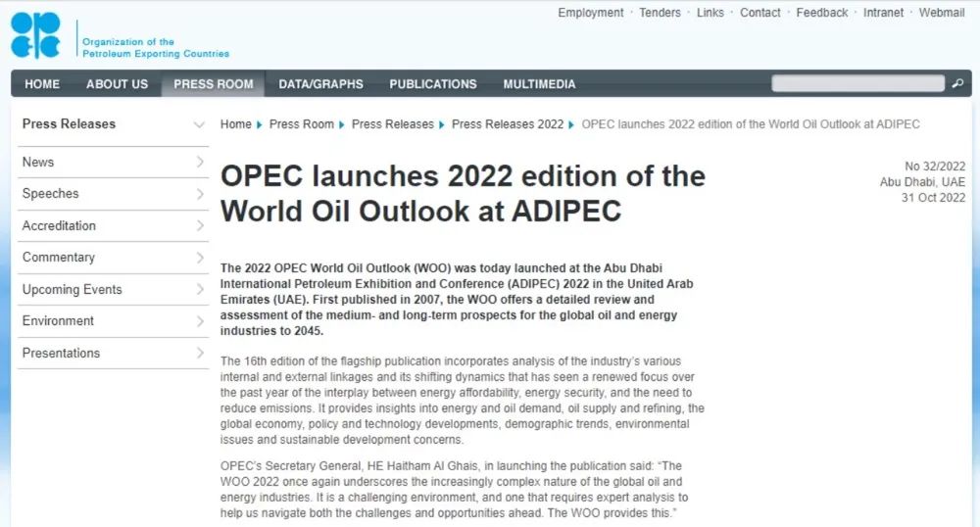Open the Feedback link
Image resolution: width=980 pixels, height=527 pixels.
[x=822, y=13]
